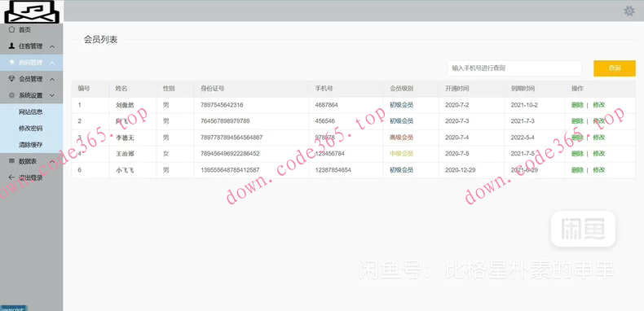Select the name cell 李德无

(125, 138)
